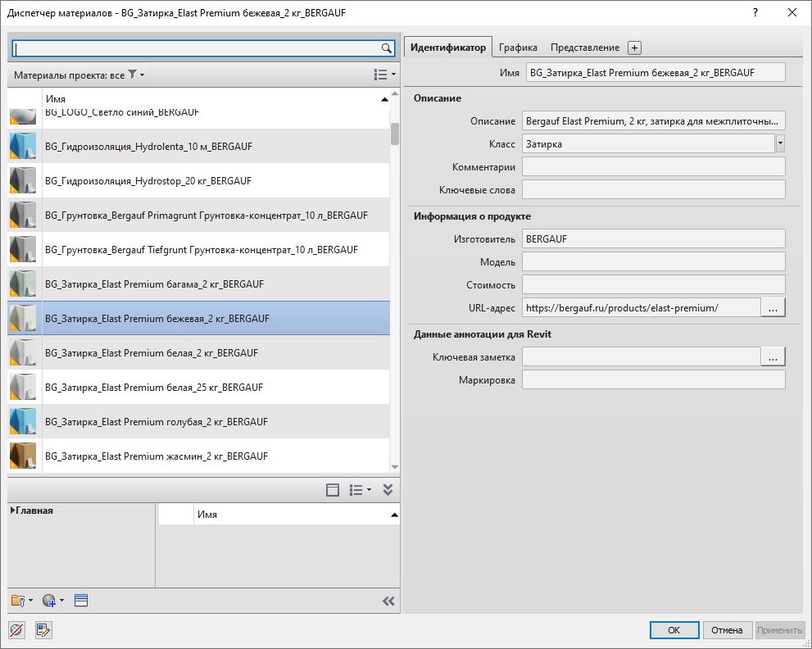
Task: Open the project materials filter dropdown
Action: tap(136, 75)
